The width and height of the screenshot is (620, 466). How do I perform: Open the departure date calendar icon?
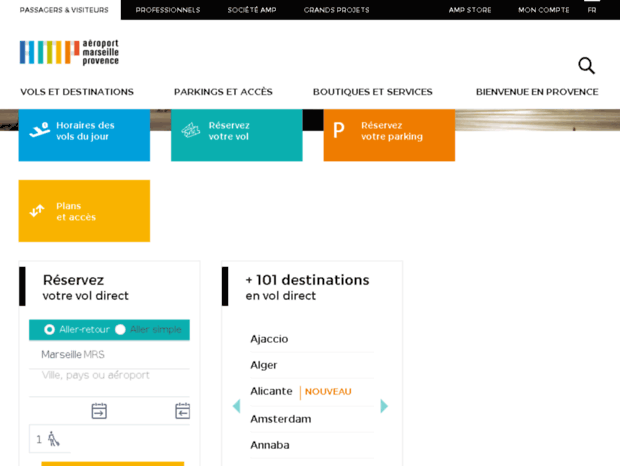[99, 411]
